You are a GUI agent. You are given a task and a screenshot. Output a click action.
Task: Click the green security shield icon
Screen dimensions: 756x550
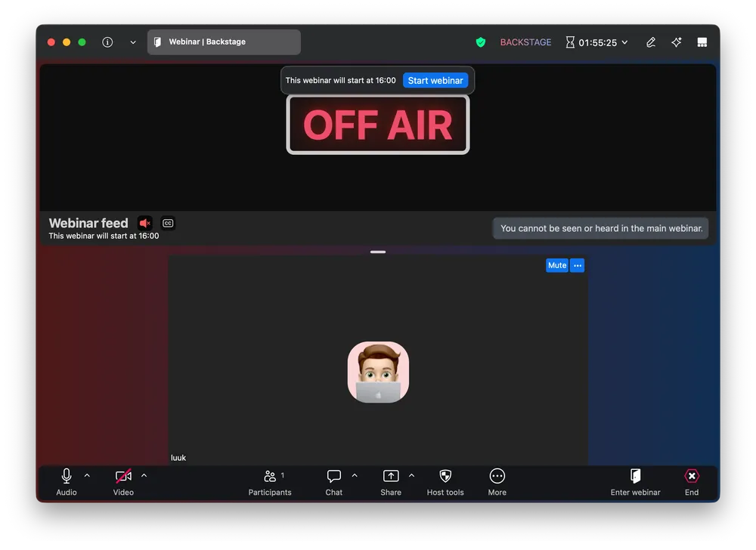click(481, 42)
